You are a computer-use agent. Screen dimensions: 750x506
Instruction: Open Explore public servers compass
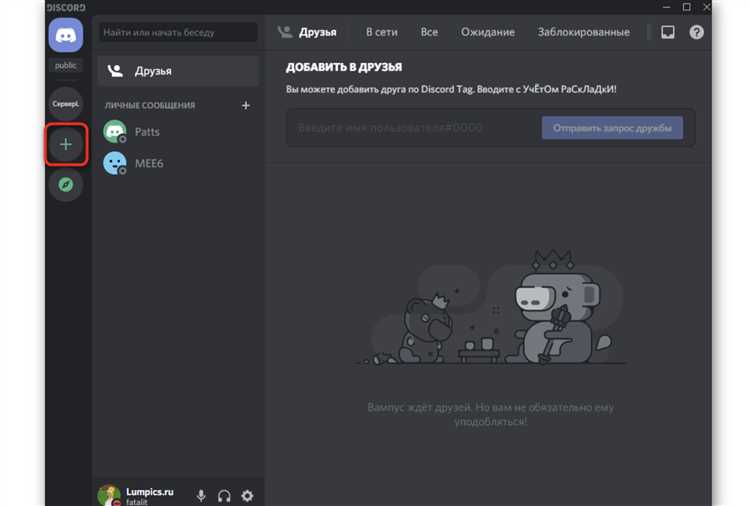pyautogui.click(x=66, y=184)
